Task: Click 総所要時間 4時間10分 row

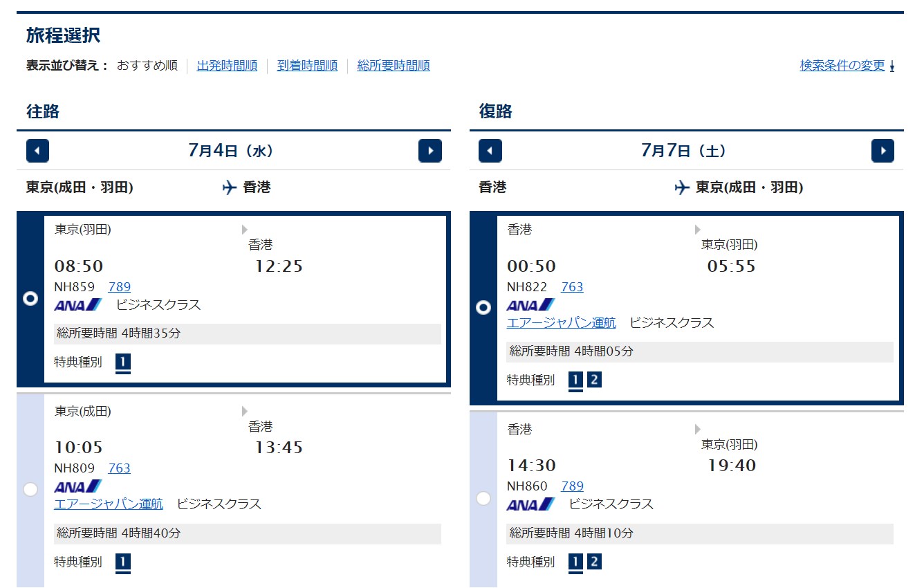Action: (x=700, y=533)
